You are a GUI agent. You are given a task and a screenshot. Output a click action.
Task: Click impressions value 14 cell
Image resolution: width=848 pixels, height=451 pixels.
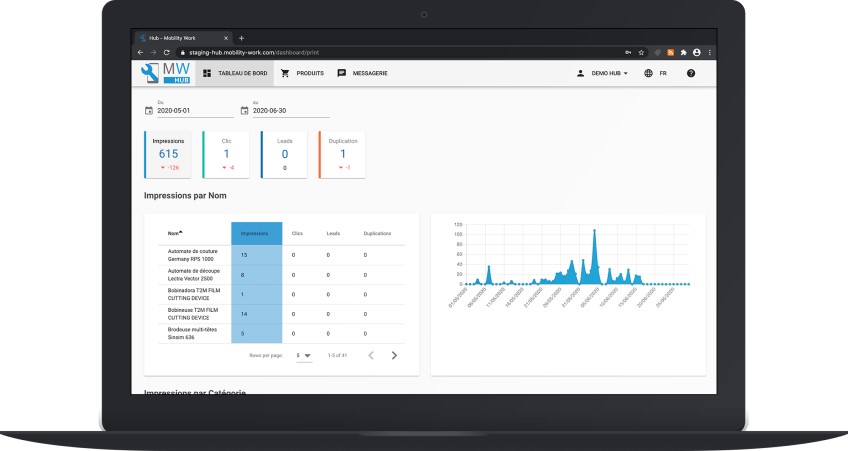coord(256,314)
